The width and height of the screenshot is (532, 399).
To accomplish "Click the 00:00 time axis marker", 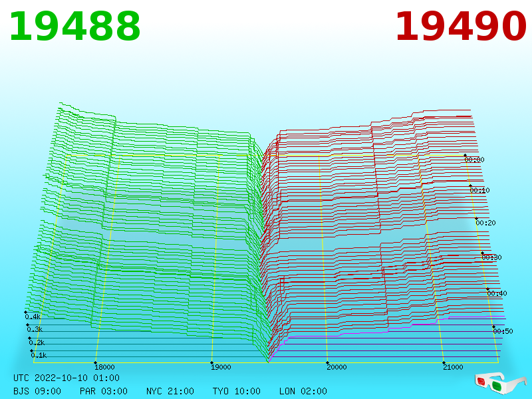I will point(474,160).
